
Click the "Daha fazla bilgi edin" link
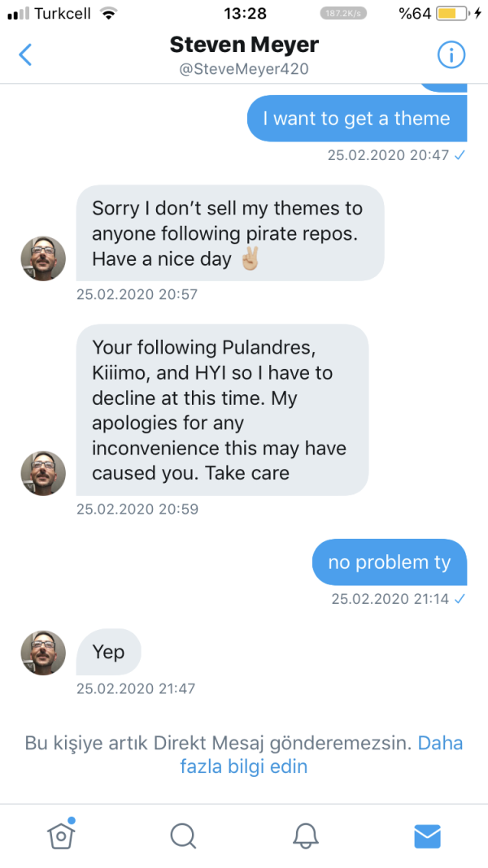(x=321, y=754)
